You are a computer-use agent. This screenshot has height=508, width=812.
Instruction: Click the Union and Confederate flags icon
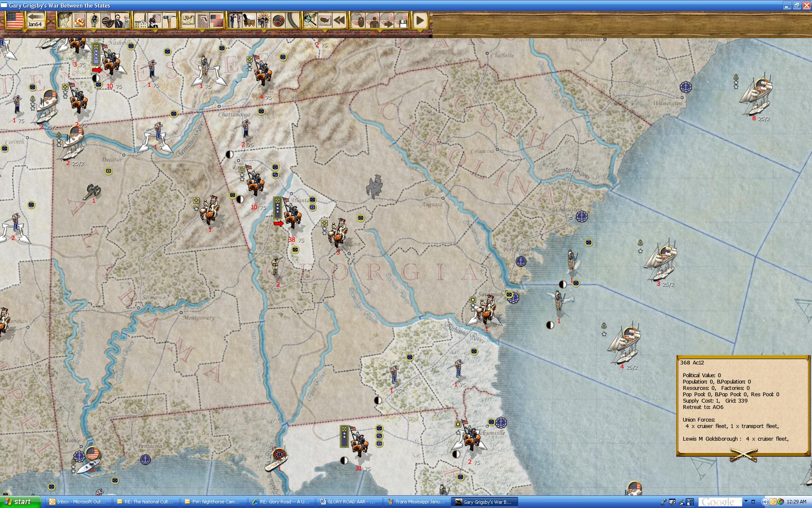tap(217, 20)
